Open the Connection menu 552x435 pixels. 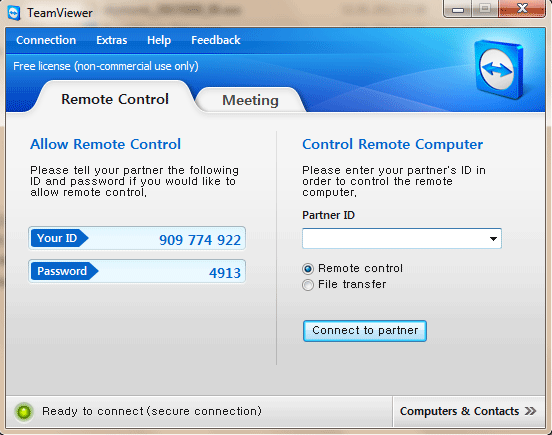pos(46,40)
